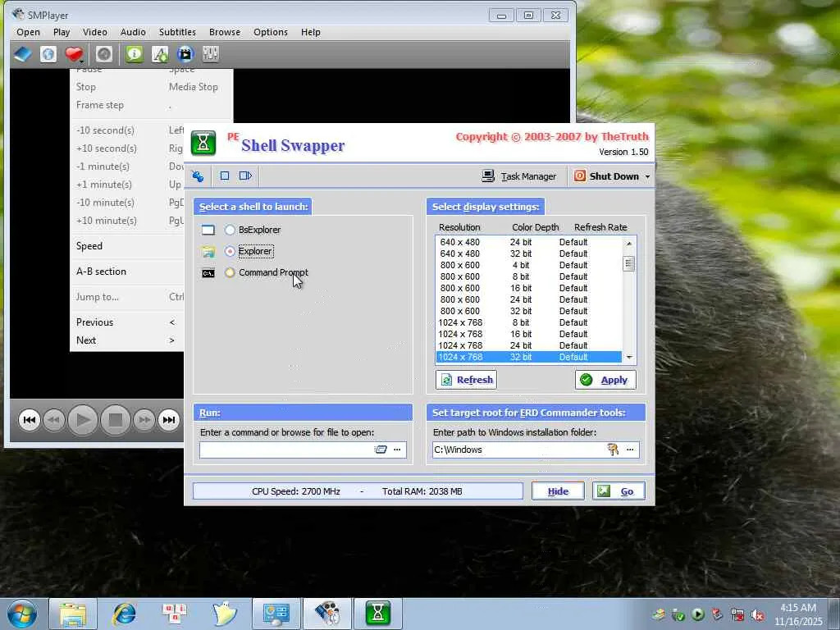Click the Explorer shell folder icon
Screen dimensions: 840x630
(208, 251)
